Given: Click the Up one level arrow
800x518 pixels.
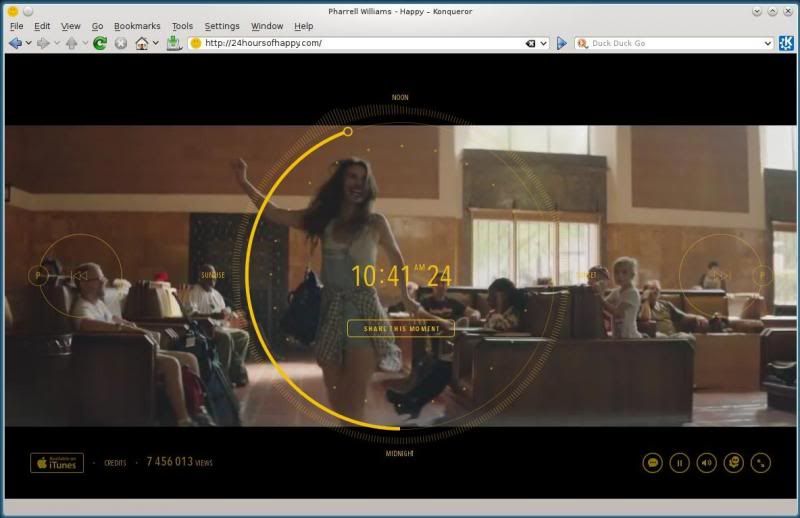Looking at the screenshot, I should [x=71, y=43].
